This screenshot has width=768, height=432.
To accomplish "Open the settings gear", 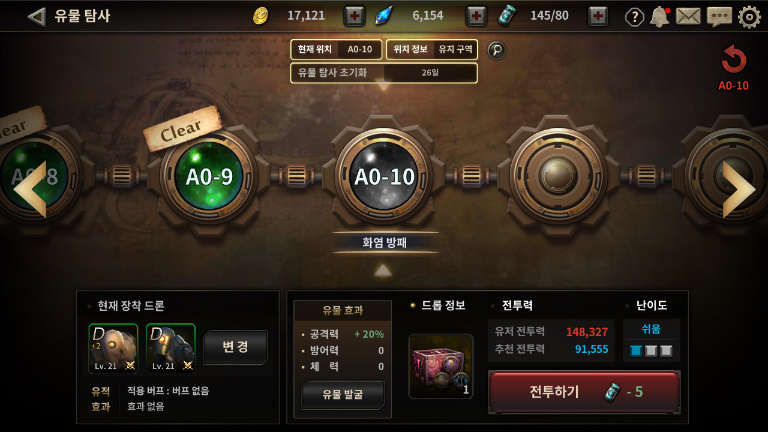I will point(749,17).
